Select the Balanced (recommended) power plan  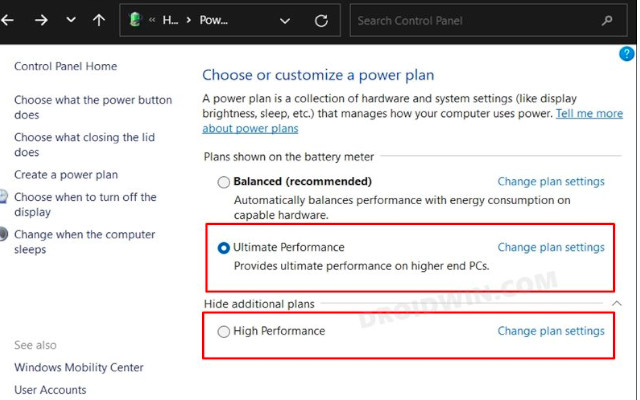click(224, 182)
